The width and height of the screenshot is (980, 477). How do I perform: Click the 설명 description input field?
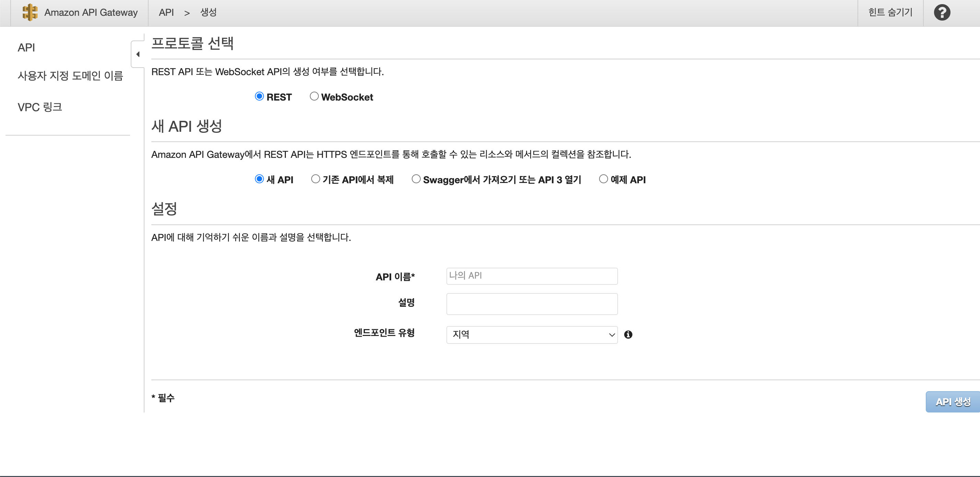(x=532, y=304)
